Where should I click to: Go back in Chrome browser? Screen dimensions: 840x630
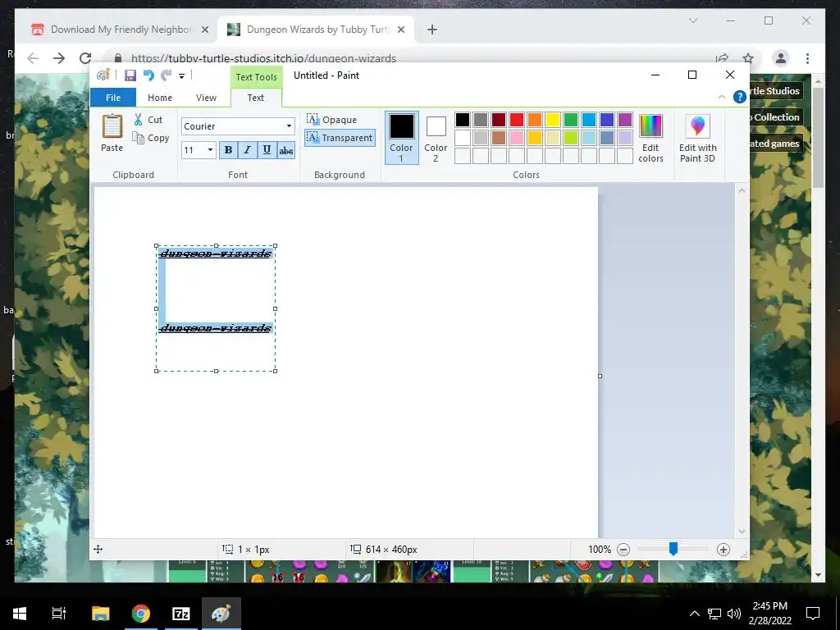pyautogui.click(x=33, y=58)
